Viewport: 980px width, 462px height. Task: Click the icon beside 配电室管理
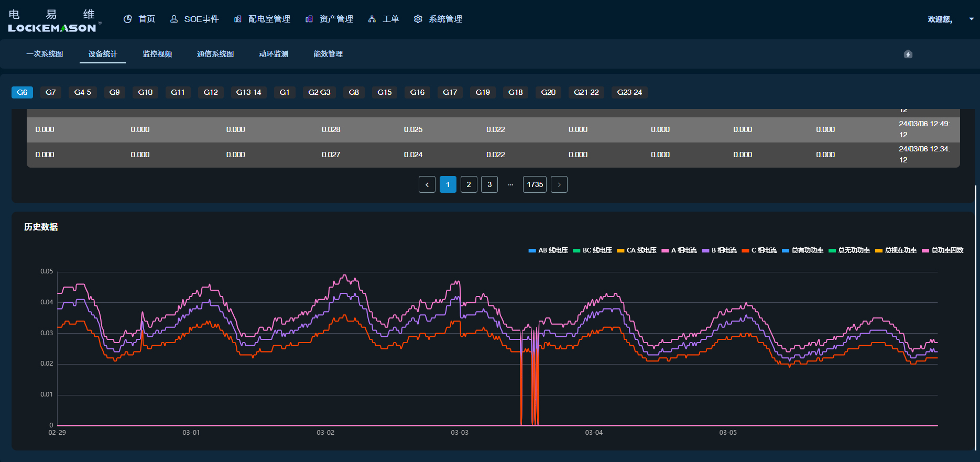point(238,19)
